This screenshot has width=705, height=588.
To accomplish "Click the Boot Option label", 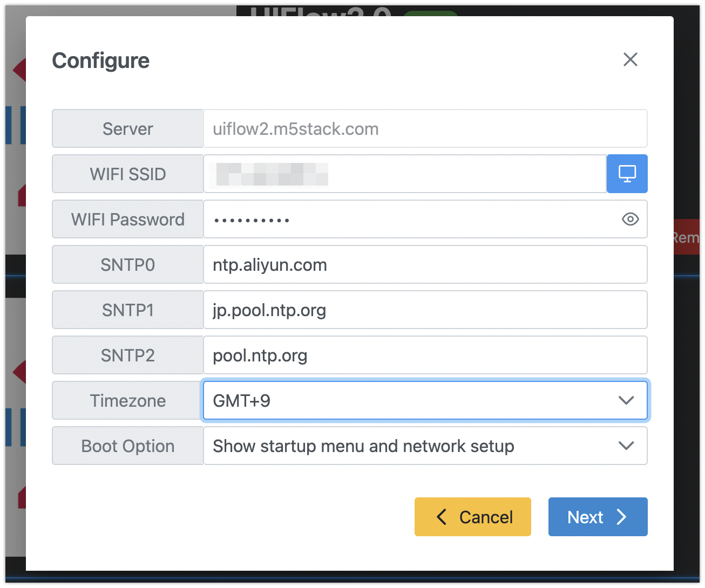I will pyautogui.click(x=128, y=446).
